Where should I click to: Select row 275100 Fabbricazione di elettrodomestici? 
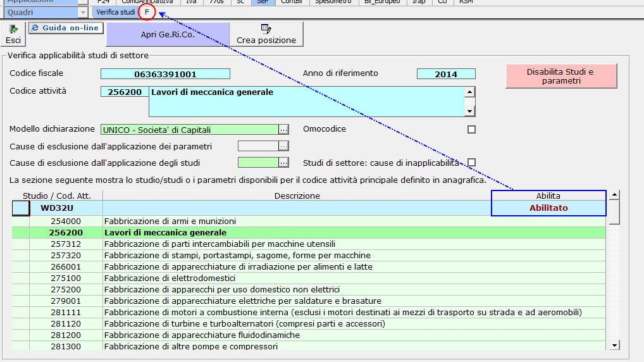[309, 278]
